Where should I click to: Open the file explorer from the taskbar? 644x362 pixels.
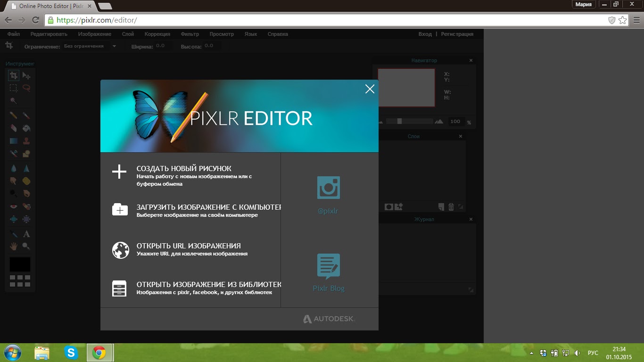(42, 353)
